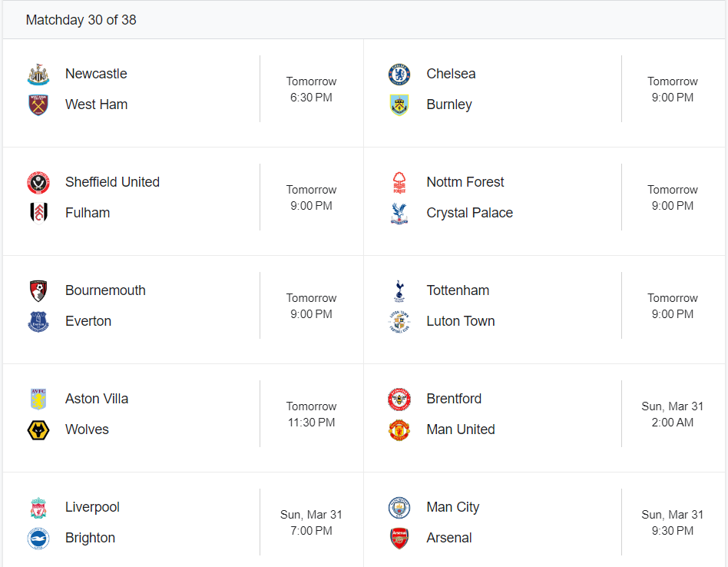Select the Man United crest
The width and height of the screenshot is (728, 567).
(x=399, y=430)
